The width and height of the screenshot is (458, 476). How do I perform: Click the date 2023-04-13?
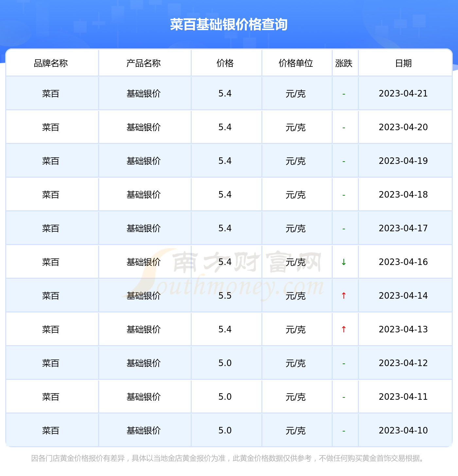coord(403,329)
